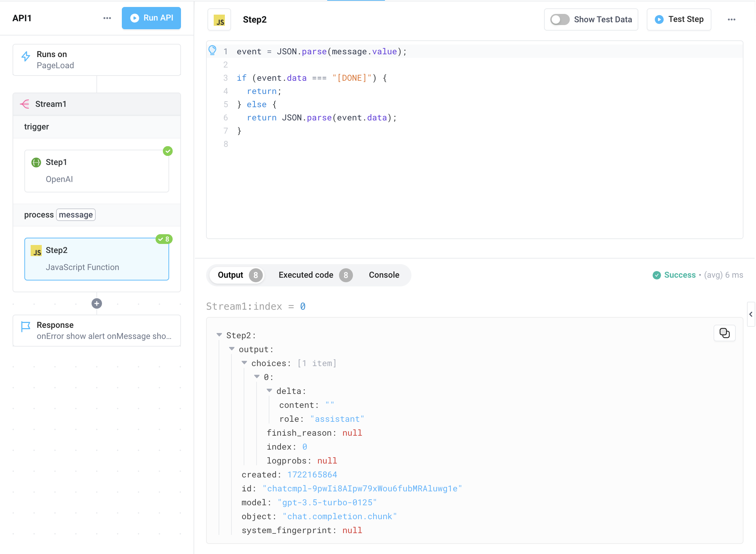Switch to the Executed code tab

[306, 275]
